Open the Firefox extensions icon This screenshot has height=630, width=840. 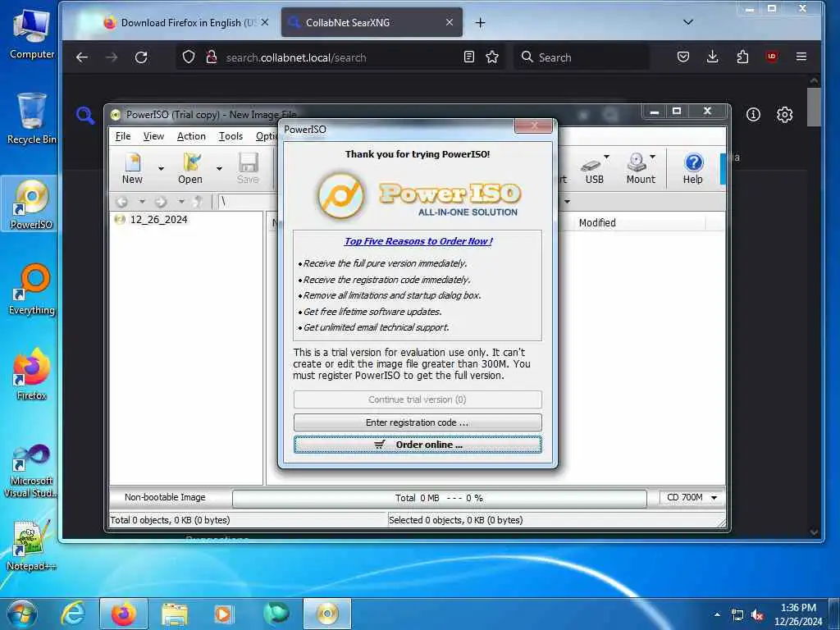pyautogui.click(x=742, y=57)
